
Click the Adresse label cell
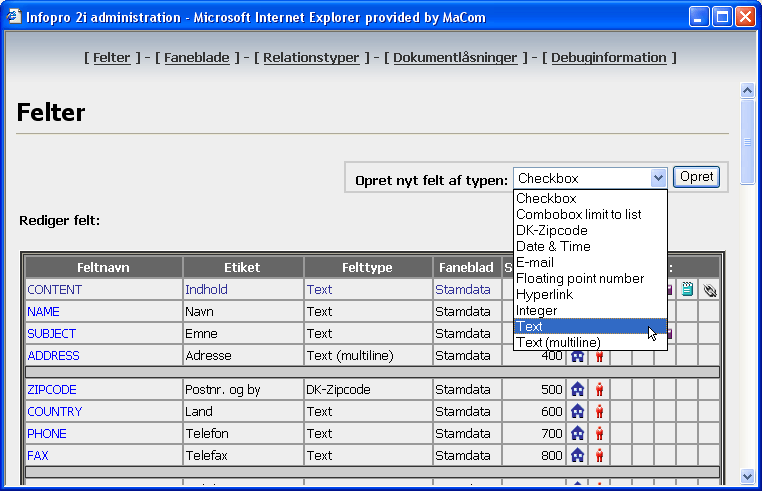coord(242,355)
